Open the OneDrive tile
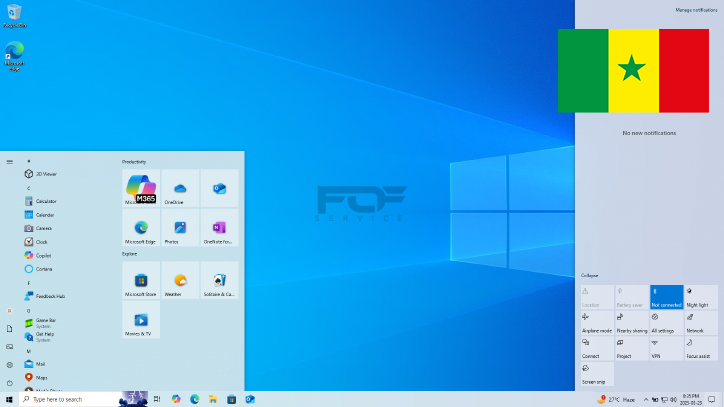 tap(180, 188)
